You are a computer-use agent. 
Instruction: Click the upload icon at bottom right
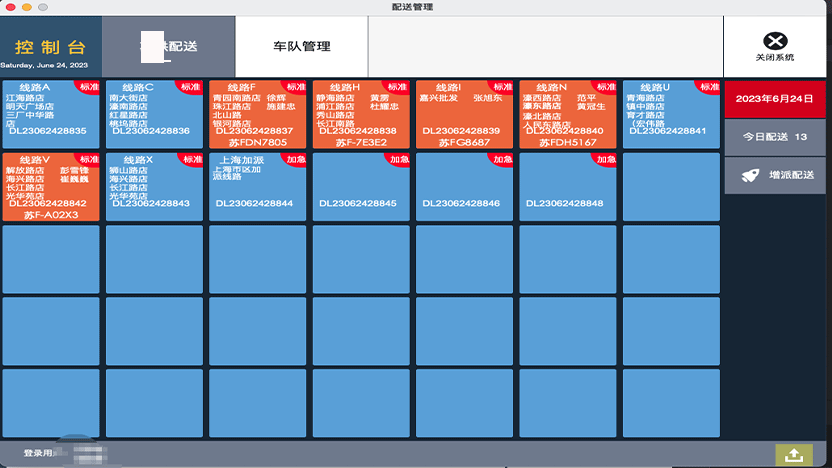point(794,455)
